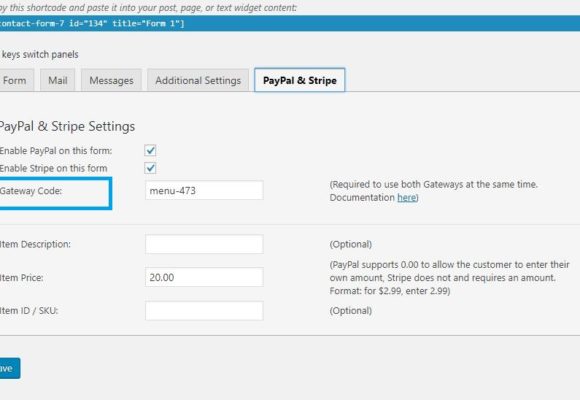This screenshot has width=580, height=400.
Task: Click the Enable Stripe on this form label
Action: pos(54,168)
